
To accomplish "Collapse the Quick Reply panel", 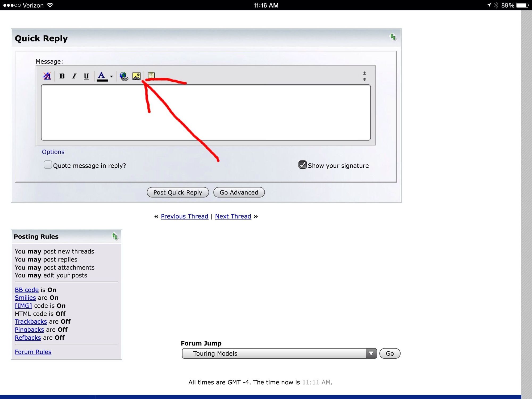I will click(393, 37).
